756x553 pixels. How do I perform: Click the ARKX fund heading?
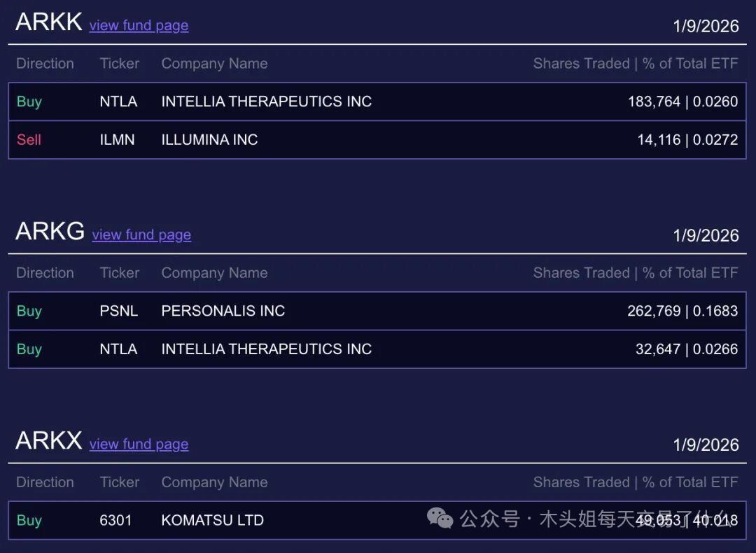[49, 440]
